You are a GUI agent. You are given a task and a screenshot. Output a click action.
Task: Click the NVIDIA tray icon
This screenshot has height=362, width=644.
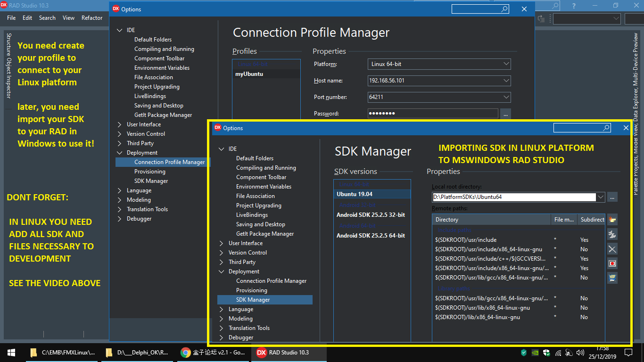pos(535,353)
